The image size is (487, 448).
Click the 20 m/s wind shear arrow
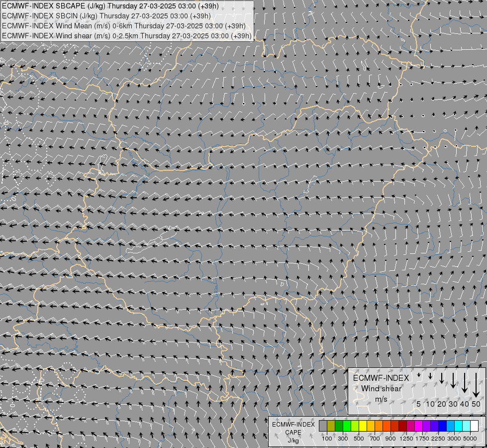pos(442,378)
